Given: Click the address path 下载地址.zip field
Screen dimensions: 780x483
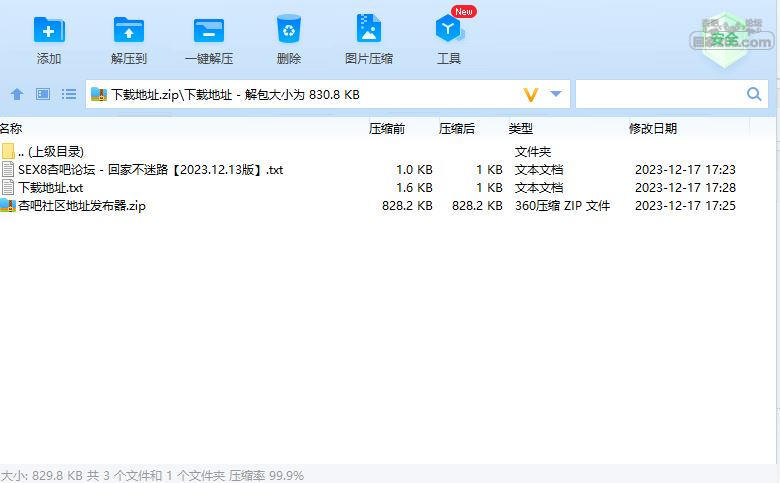Looking at the screenshot, I should pos(327,94).
